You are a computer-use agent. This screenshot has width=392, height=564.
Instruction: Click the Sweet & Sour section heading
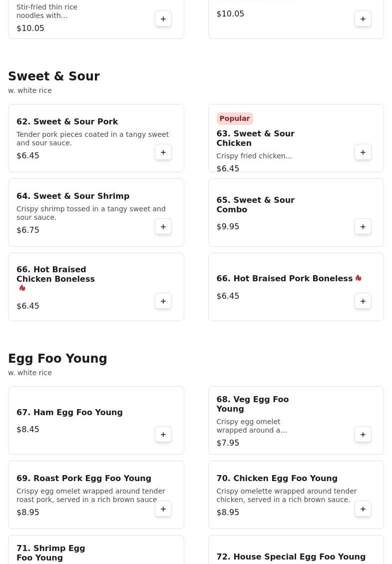click(54, 76)
